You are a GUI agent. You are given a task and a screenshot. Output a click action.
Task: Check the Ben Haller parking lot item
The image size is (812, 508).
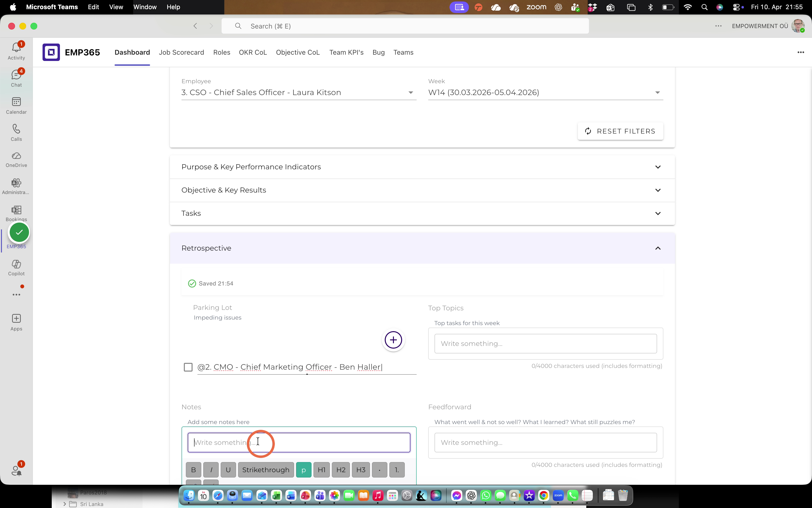188,367
